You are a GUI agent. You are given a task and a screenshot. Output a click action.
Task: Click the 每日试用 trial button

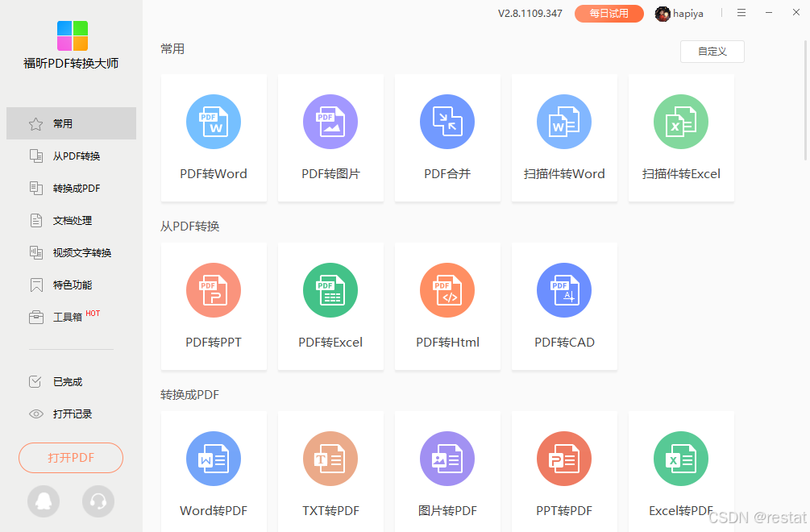coord(609,14)
